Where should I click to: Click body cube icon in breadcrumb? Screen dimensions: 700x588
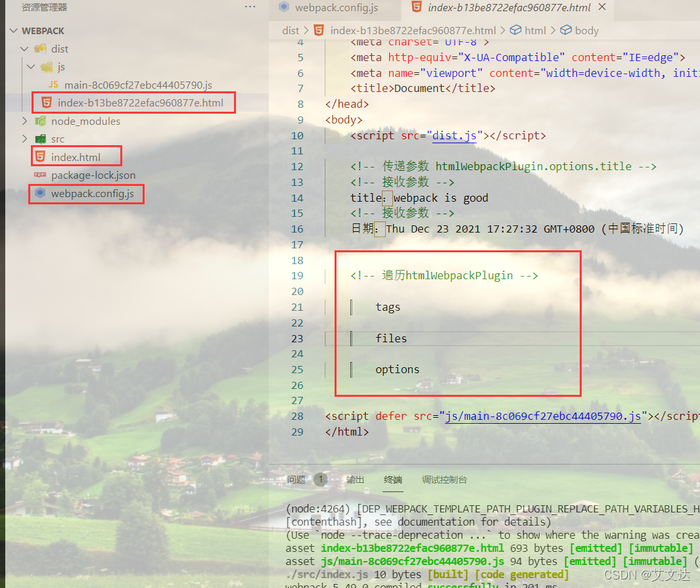pos(566,30)
